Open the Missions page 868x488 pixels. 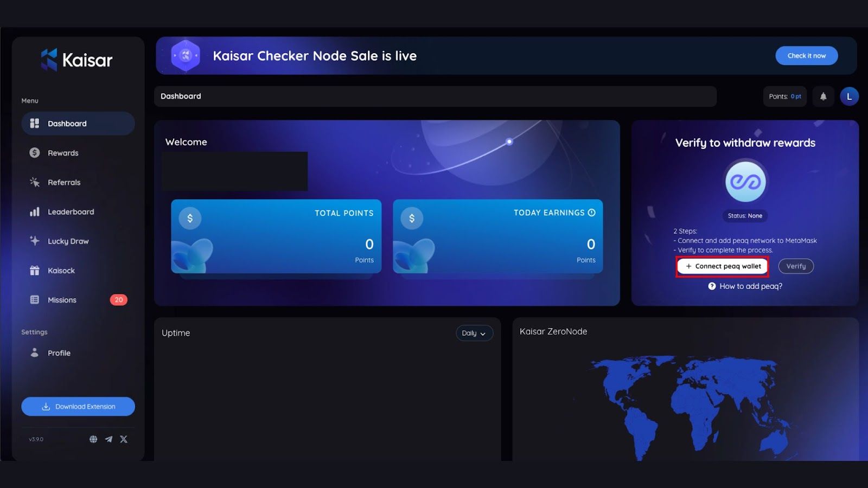[x=78, y=300]
